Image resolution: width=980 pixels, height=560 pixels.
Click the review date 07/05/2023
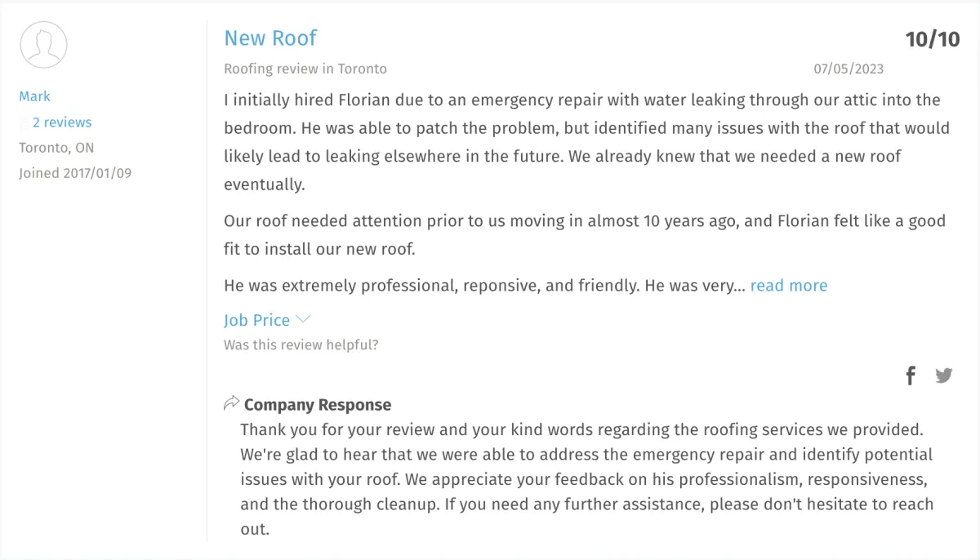tap(848, 69)
